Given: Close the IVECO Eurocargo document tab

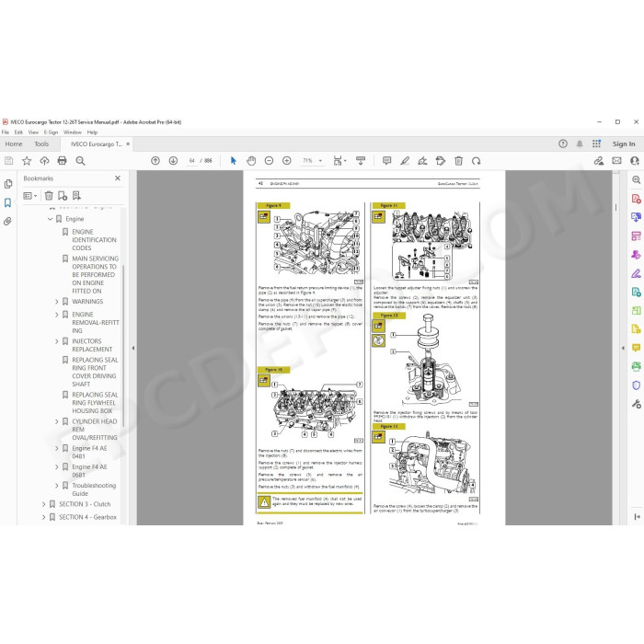Looking at the screenshot, I should click(x=128, y=144).
